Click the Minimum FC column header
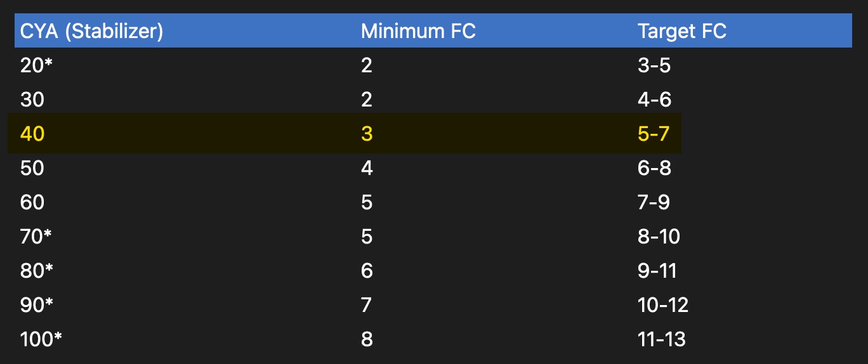The width and height of the screenshot is (868, 364). click(x=418, y=31)
